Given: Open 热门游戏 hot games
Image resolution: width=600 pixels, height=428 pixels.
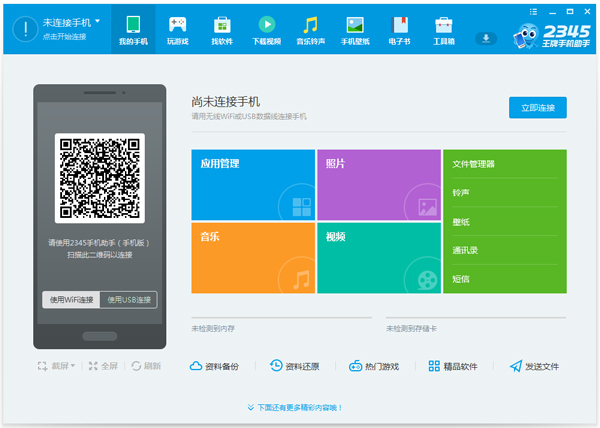Looking at the screenshot, I should click(374, 366).
